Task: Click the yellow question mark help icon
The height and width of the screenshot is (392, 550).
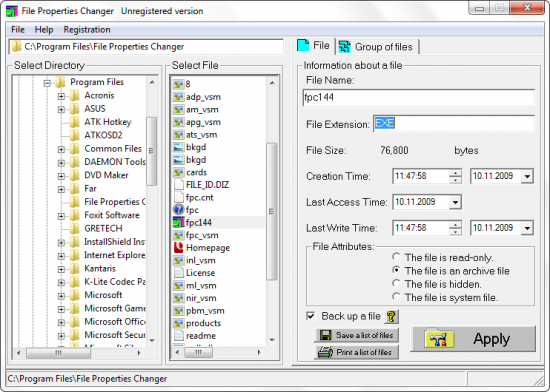Action: pyautogui.click(x=391, y=316)
